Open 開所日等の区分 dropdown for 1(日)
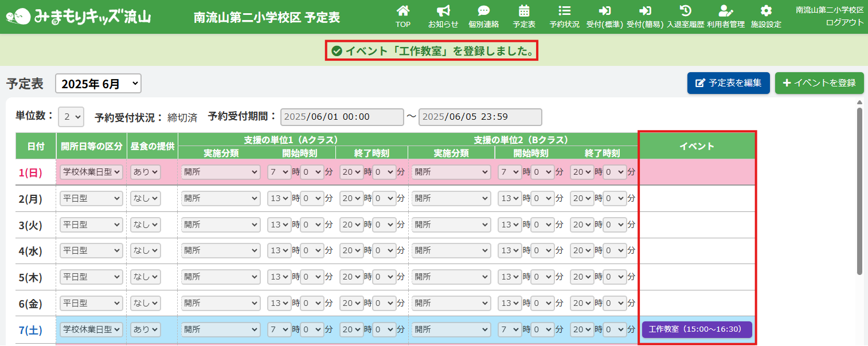868x346 pixels. click(x=91, y=171)
